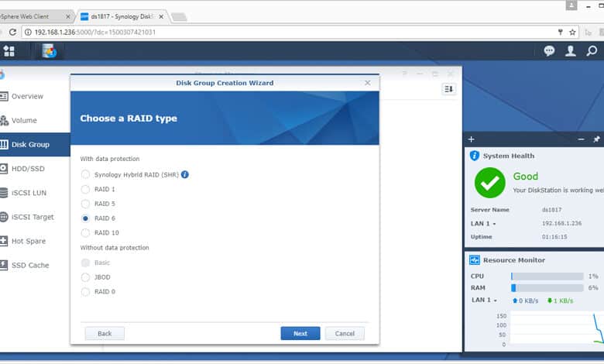Screen dimensions: 604x364
Task: Click the Overview sidebar icon
Action: (4, 96)
